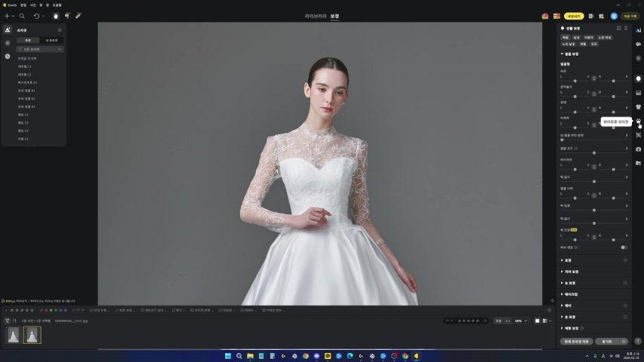Click the filter funnel icon above thumbnails
The width and height of the screenshot is (644, 362).
[x=7, y=321]
